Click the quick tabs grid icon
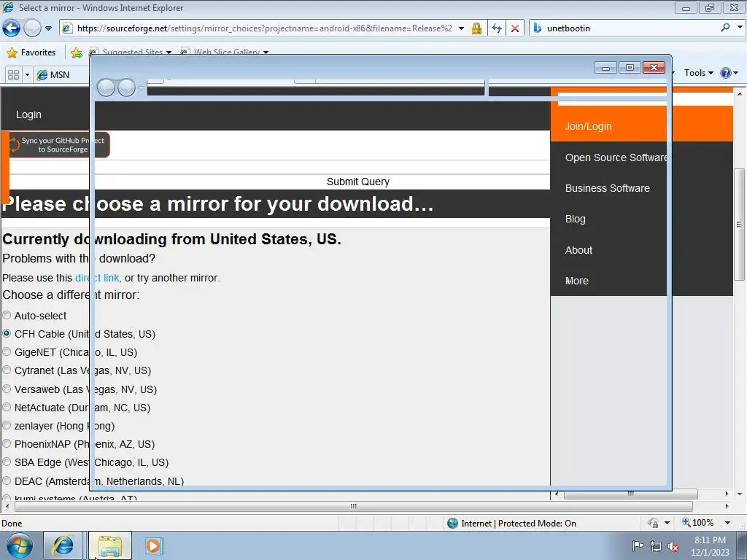 (13, 75)
